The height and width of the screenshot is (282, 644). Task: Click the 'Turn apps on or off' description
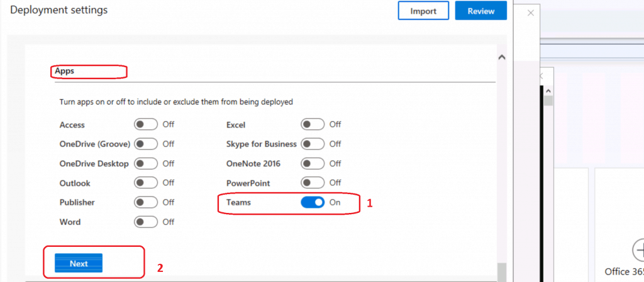(x=176, y=102)
